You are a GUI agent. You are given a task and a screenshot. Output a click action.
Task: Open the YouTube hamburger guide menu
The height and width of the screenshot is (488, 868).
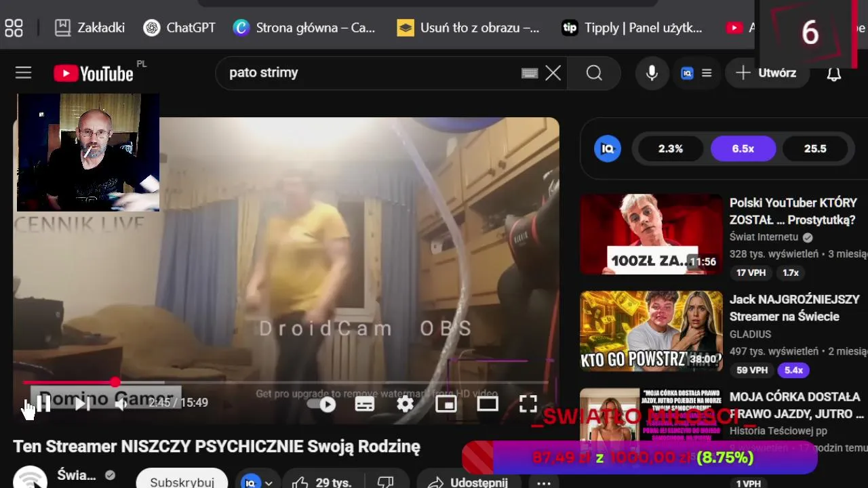(x=24, y=73)
